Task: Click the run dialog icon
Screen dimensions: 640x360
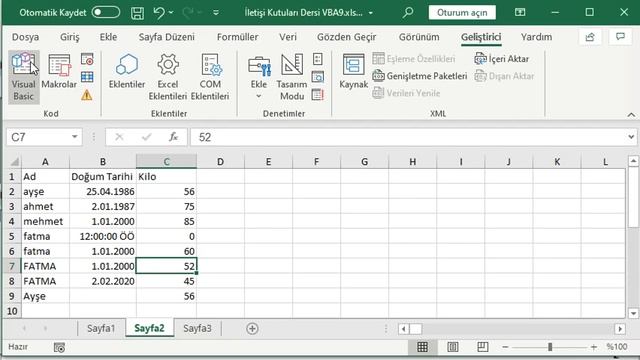Action: click(318, 95)
